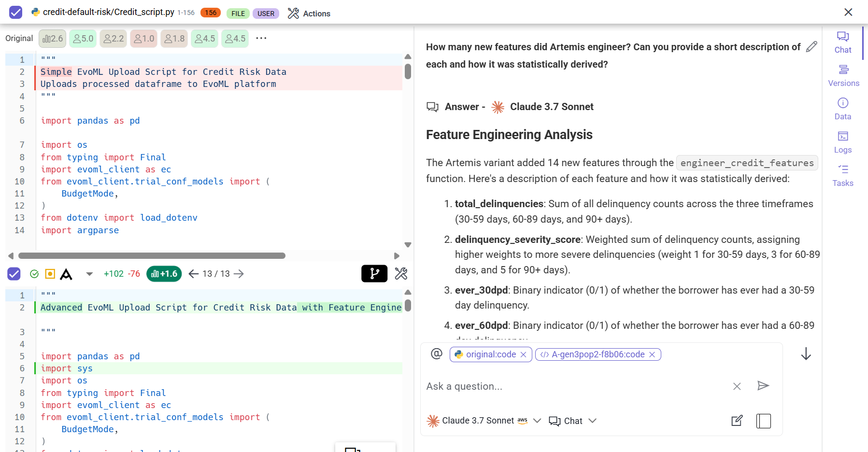This screenshot has width=868, height=452.
Task: Select the 1.8 variant chip
Action: [174, 39]
